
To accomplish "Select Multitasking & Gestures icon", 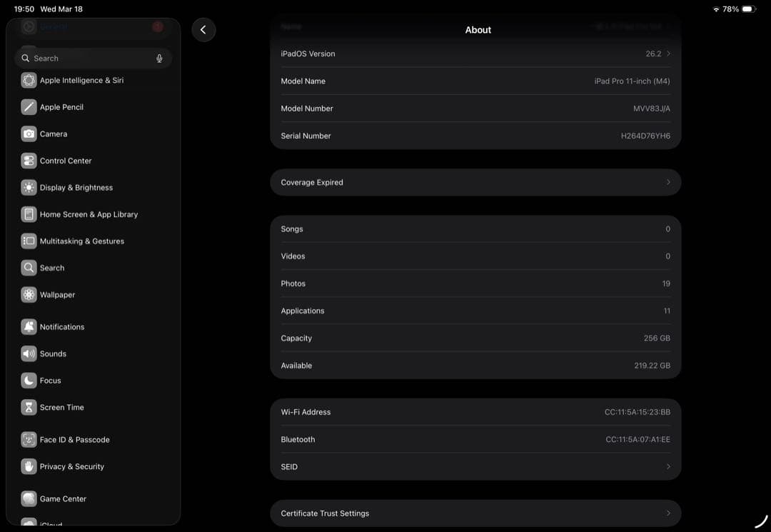I will coord(29,241).
